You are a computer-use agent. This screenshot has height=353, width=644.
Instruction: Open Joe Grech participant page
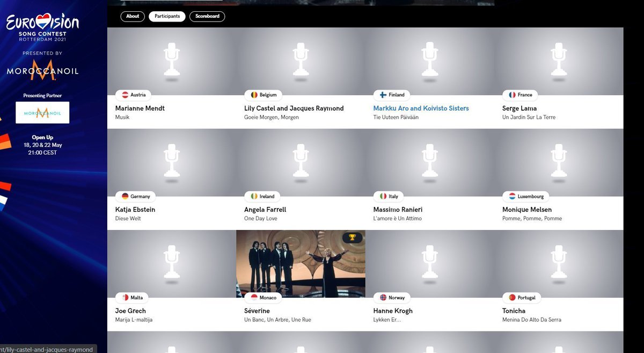(130, 311)
